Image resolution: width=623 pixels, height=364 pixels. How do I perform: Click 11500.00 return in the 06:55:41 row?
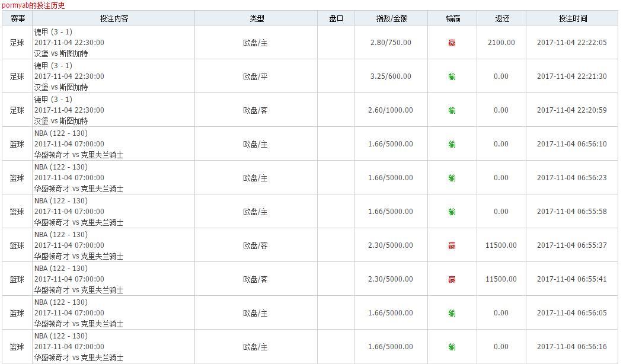tap(501, 279)
